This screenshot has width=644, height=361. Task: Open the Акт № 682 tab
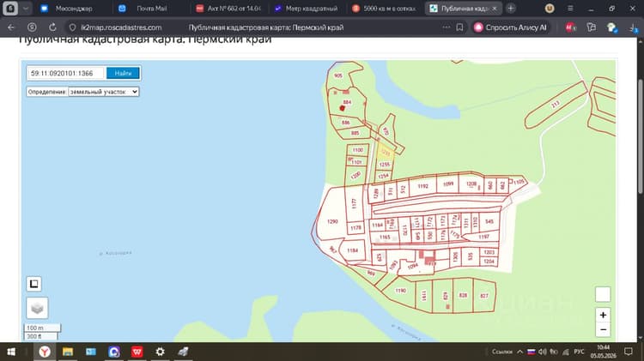coord(228,9)
